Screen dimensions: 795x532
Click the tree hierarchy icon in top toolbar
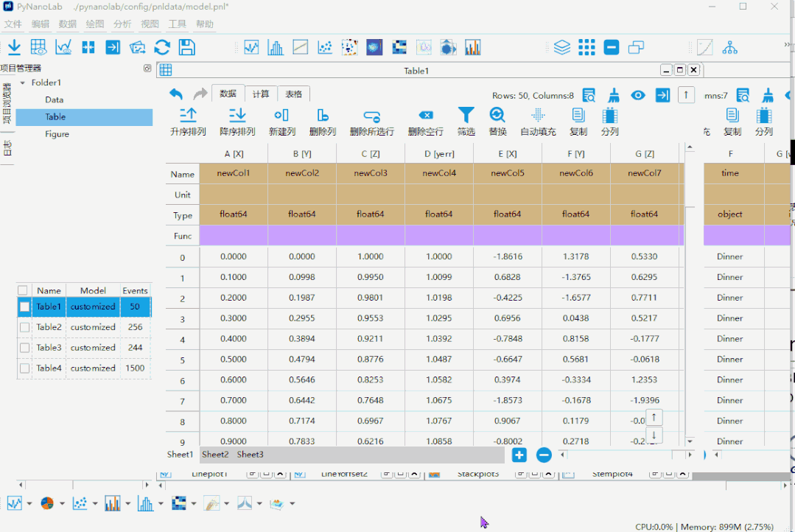pos(729,47)
